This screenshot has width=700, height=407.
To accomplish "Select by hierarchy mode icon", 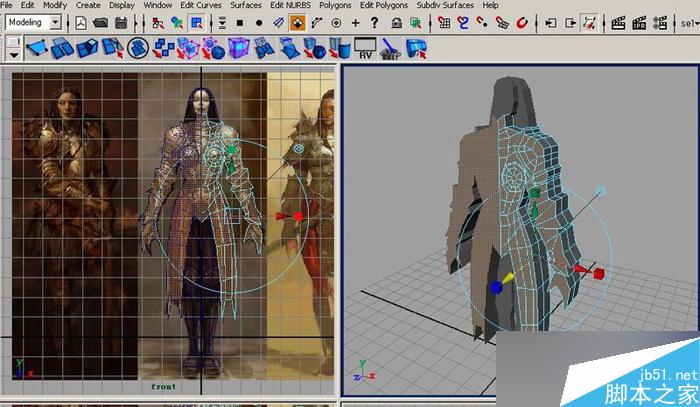I will 158,23.
